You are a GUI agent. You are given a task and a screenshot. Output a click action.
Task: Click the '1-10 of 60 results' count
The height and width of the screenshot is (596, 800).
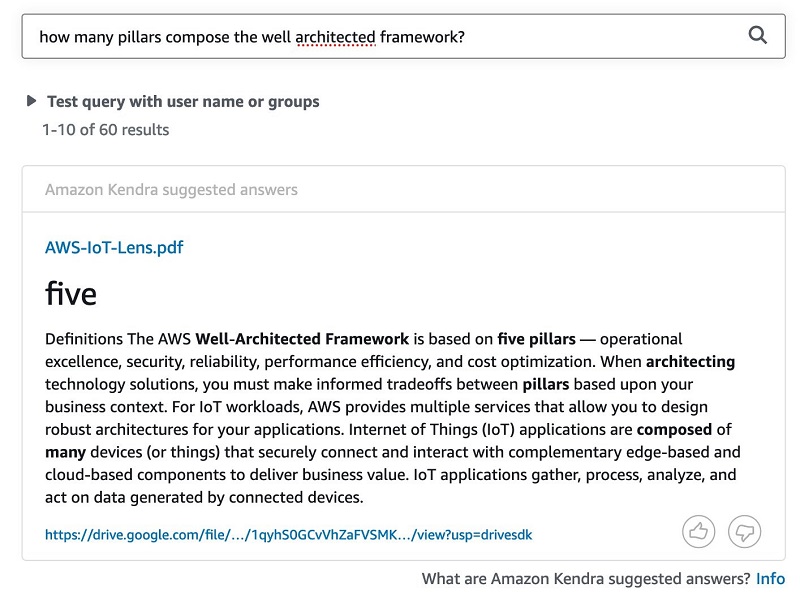(x=106, y=130)
